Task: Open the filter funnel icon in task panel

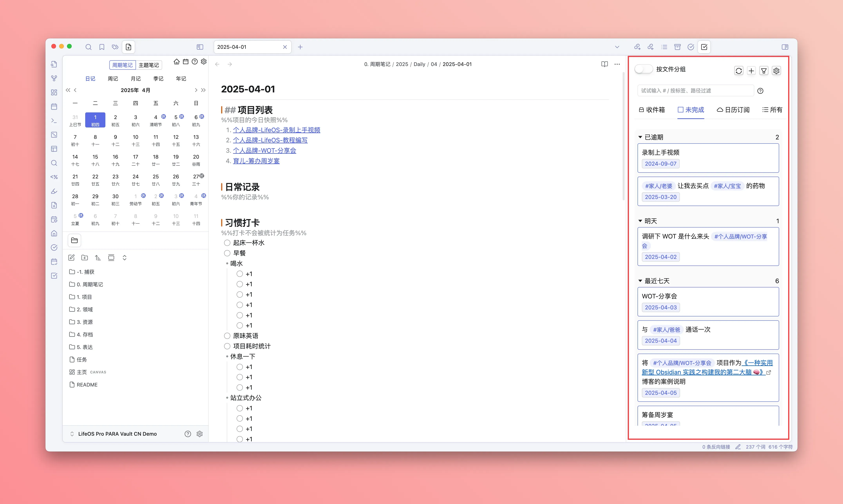Action: click(764, 71)
